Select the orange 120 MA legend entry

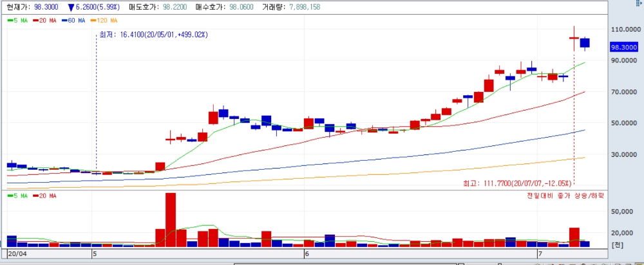(104, 20)
